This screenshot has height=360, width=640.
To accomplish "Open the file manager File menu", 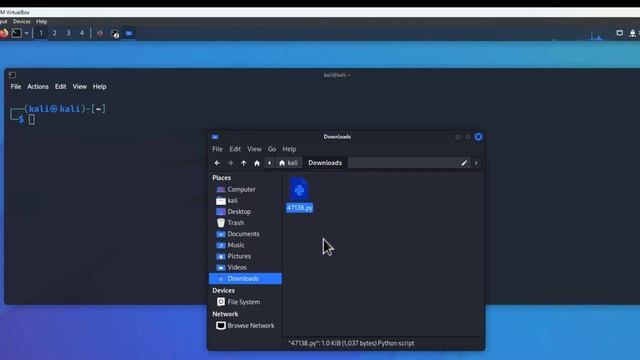I will click(217, 149).
